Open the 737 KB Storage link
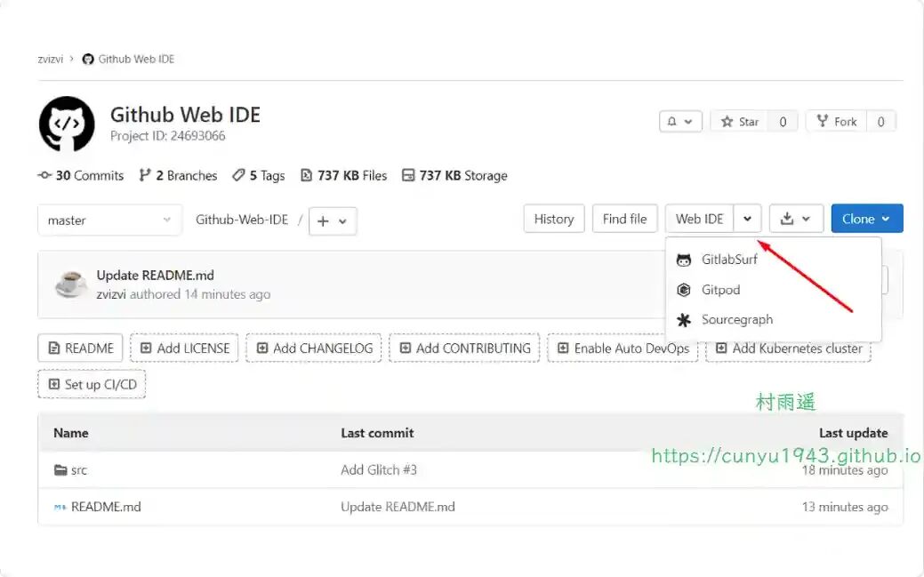Image resolution: width=924 pixels, height=577 pixels. [454, 176]
